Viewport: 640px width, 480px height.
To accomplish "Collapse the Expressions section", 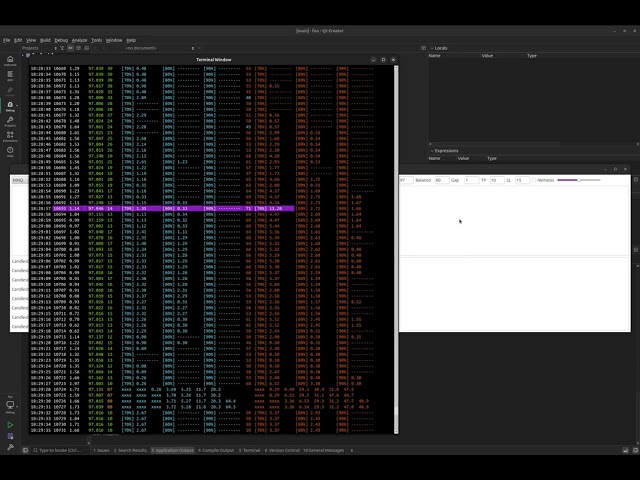I will coord(432,151).
